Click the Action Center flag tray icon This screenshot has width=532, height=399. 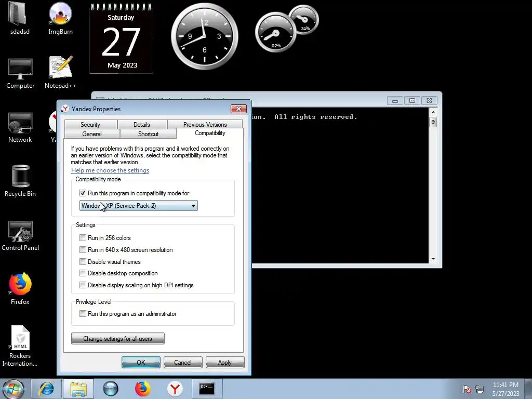tap(467, 389)
